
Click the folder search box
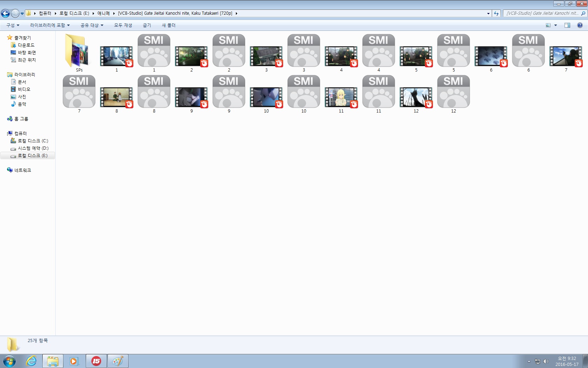click(545, 13)
